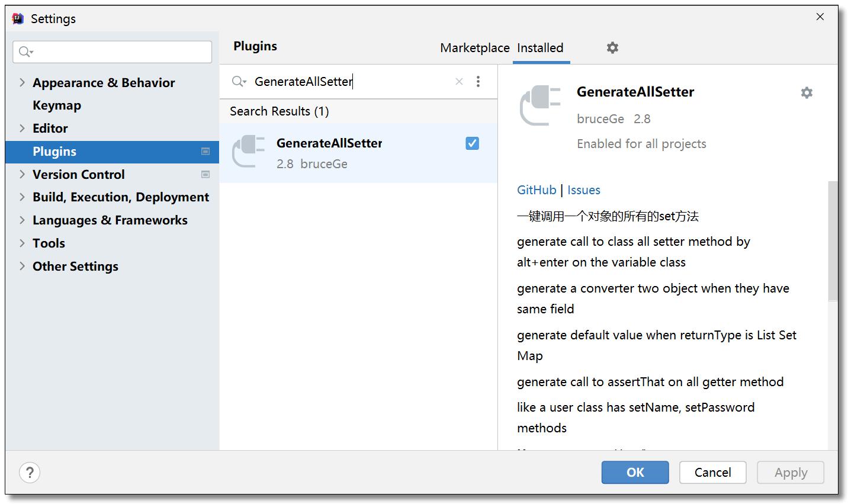The height and width of the screenshot is (504, 848).
Task: Select the Other Settings label
Action: tap(75, 267)
